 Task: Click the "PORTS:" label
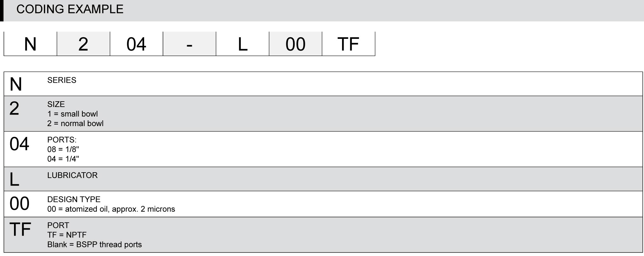(x=62, y=140)
